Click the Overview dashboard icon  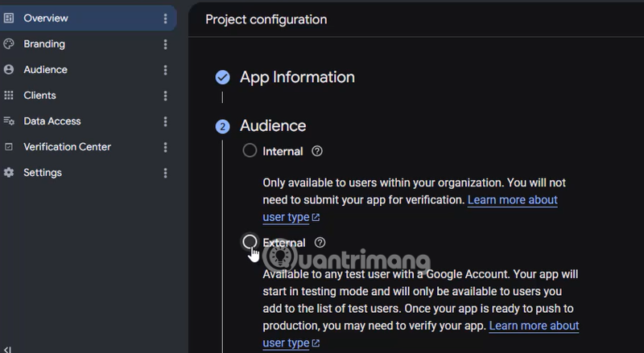coord(9,18)
